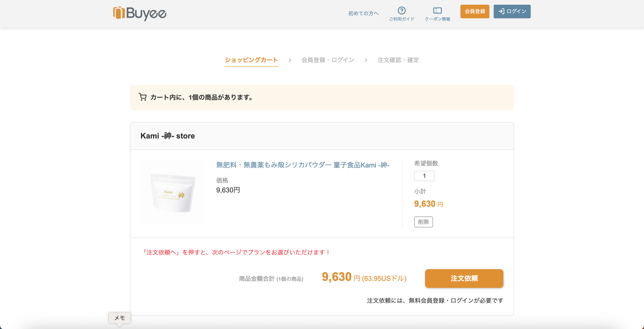Click the shopping cart icon in banner
The image size is (644, 329).
[142, 97]
